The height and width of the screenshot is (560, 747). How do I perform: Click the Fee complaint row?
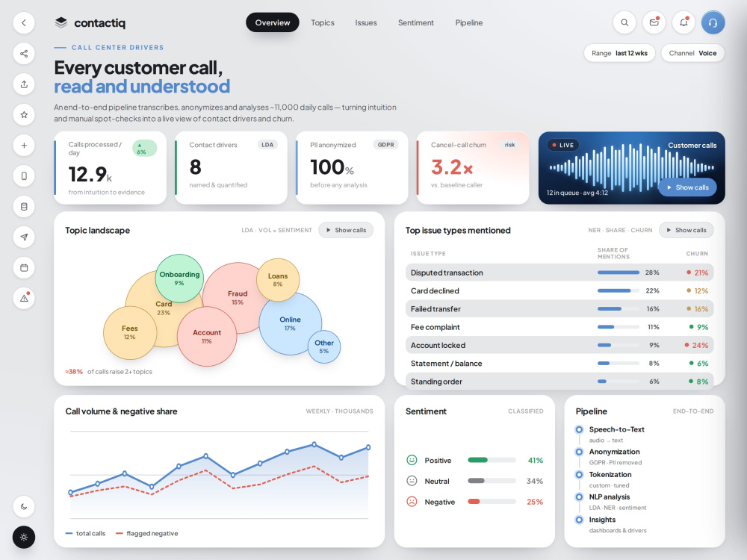560,327
